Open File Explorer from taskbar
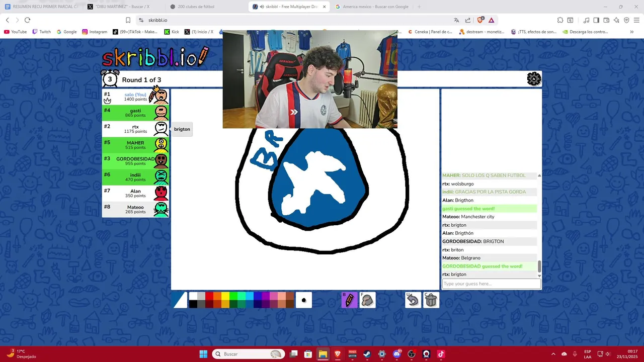The width and height of the screenshot is (644, 362). (323, 354)
